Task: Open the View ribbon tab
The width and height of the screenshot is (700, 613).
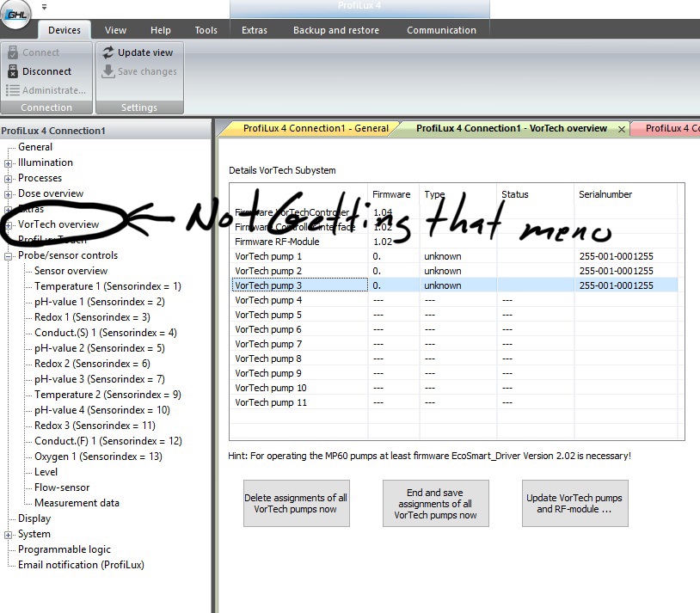Action: 115,30
